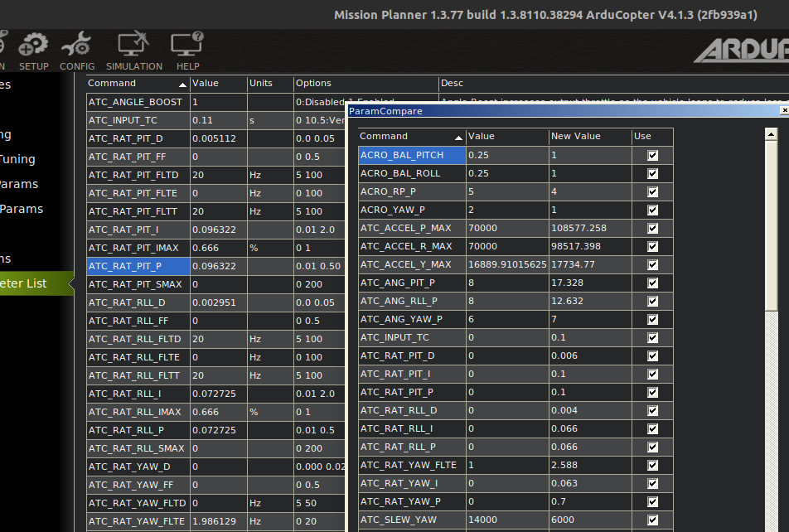
Task: Click new value 6000 for ATC_SLEW_YAW
Action: tap(590, 520)
